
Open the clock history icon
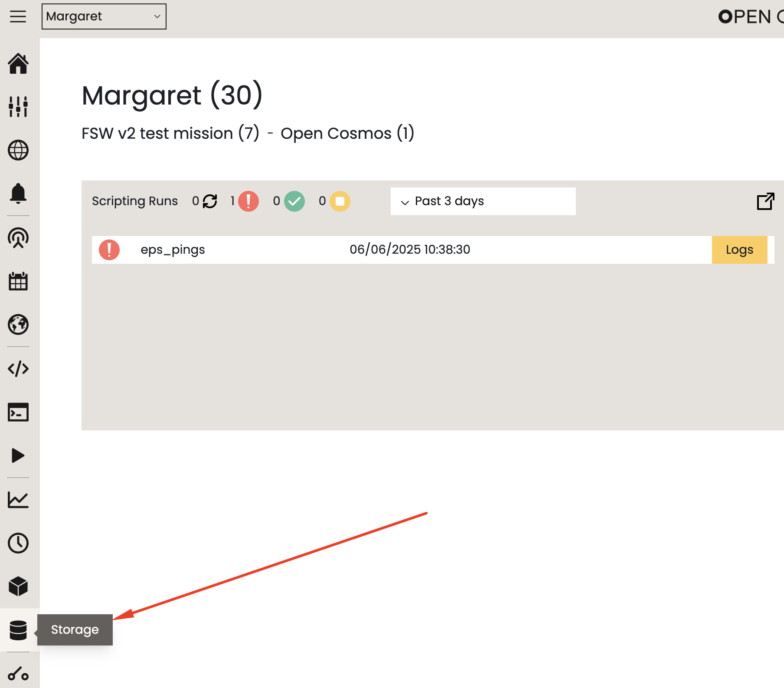pyautogui.click(x=18, y=543)
